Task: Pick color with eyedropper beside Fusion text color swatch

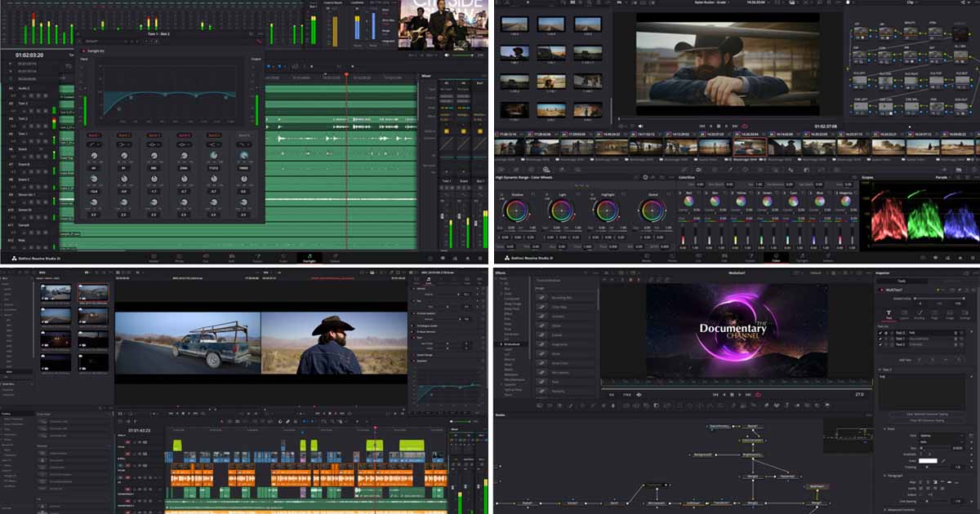Action: point(944,460)
